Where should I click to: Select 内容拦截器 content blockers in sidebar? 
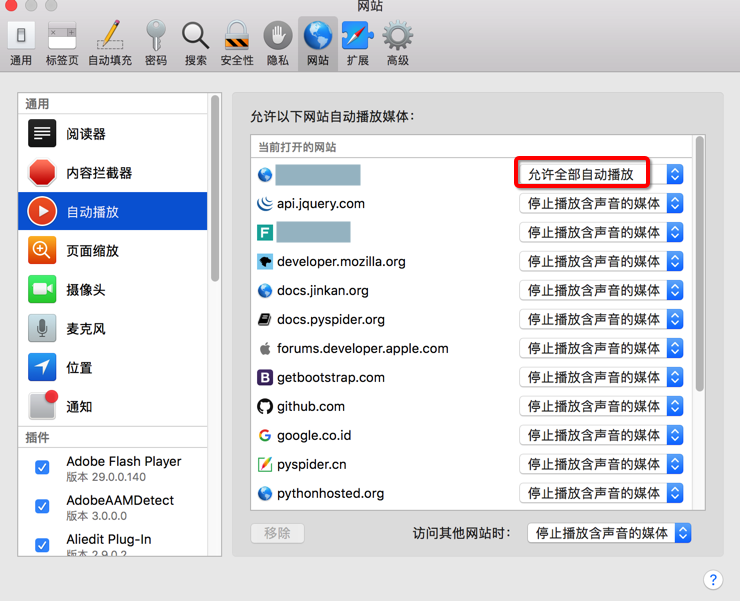(x=113, y=173)
